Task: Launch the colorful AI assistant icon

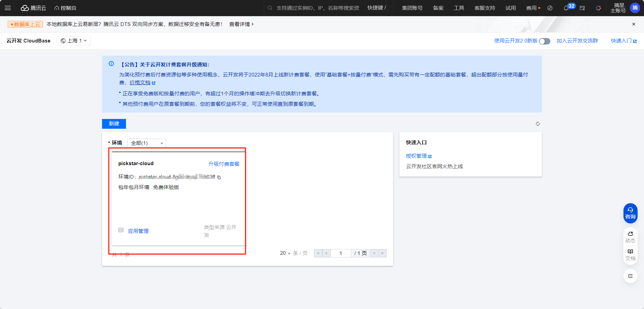Action: 598,8
